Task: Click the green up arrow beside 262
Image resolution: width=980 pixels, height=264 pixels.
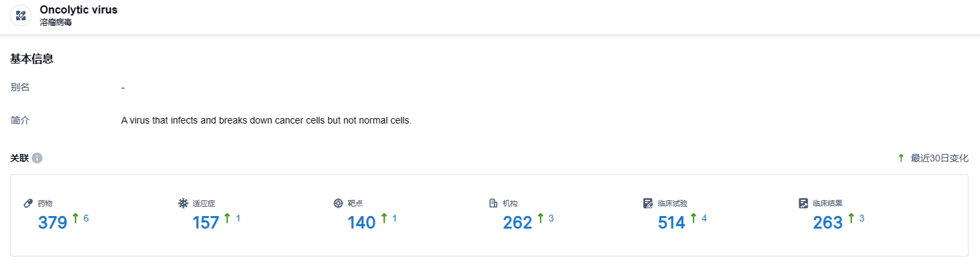Action: pyautogui.click(x=541, y=218)
